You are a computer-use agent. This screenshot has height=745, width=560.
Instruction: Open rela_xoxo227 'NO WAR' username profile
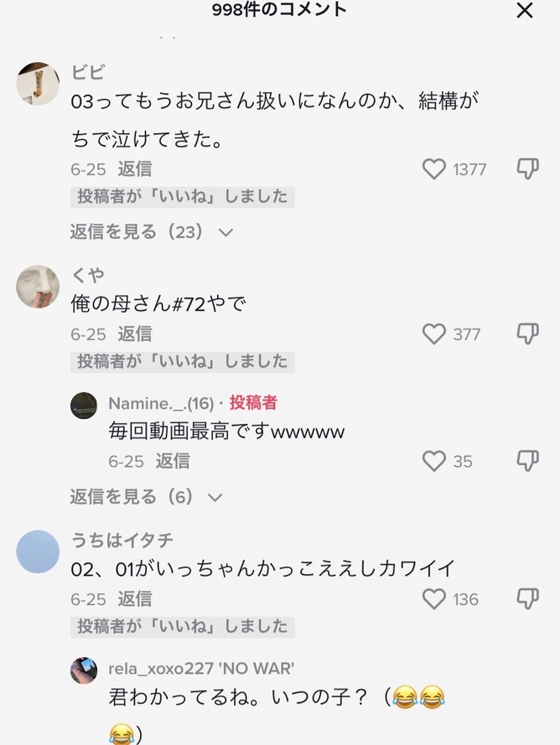201,669
